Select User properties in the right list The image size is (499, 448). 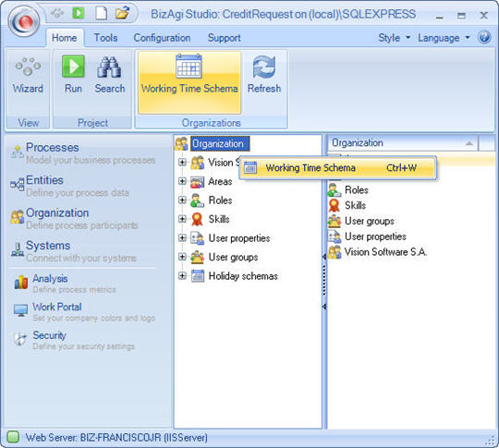tap(375, 236)
